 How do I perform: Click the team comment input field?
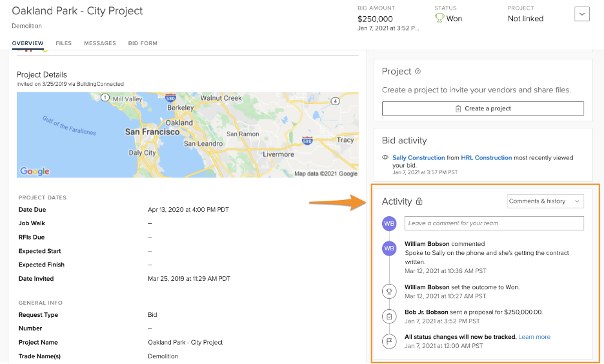[x=494, y=223]
